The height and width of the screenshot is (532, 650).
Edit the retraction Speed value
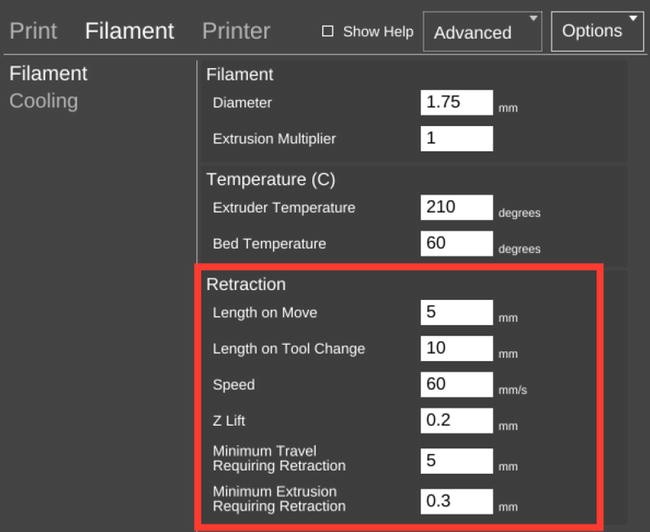[457, 384]
